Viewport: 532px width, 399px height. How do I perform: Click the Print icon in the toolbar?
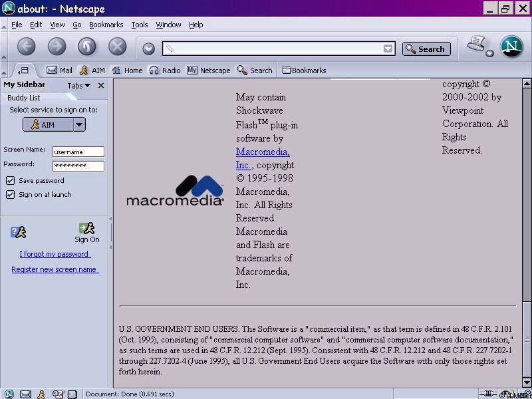click(477, 44)
